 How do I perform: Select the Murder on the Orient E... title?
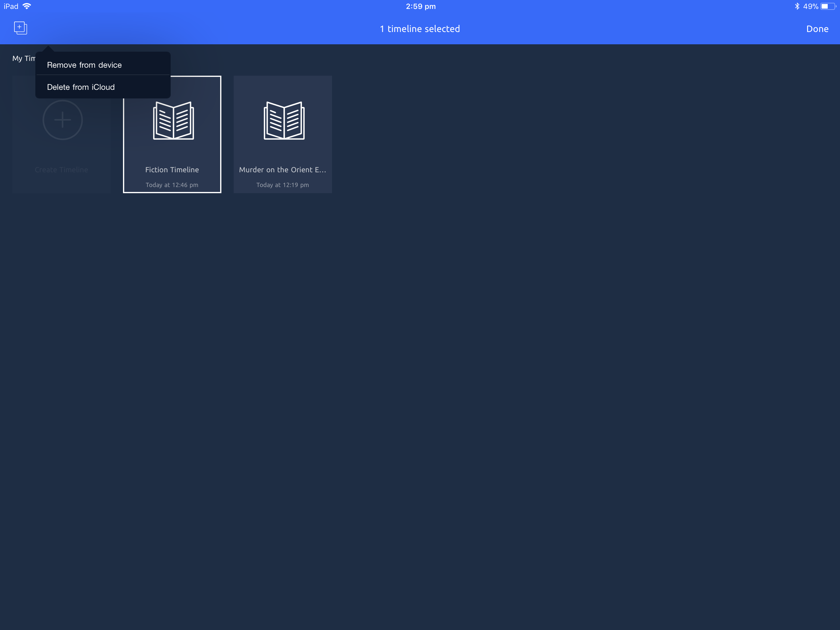pyautogui.click(x=283, y=170)
